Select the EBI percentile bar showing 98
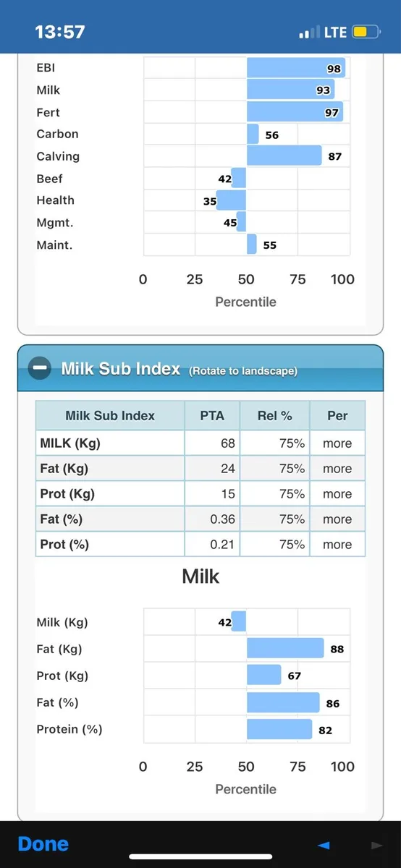This screenshot has width=401, height=868. pos(296,68)
